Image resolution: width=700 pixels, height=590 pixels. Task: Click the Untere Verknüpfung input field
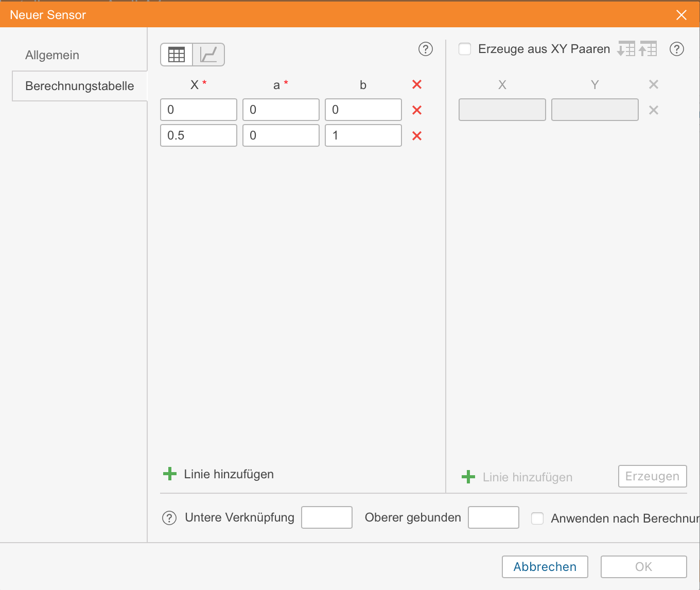326,517
